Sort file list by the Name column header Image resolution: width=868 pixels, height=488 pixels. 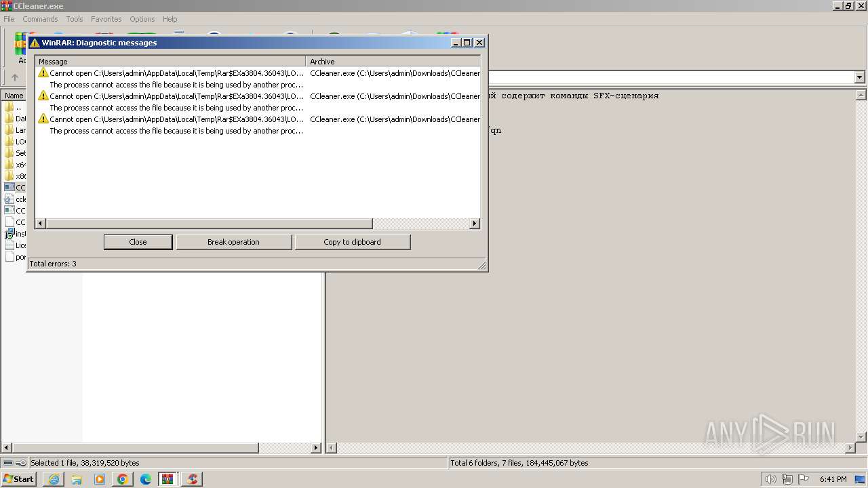[x=14, y=96]
